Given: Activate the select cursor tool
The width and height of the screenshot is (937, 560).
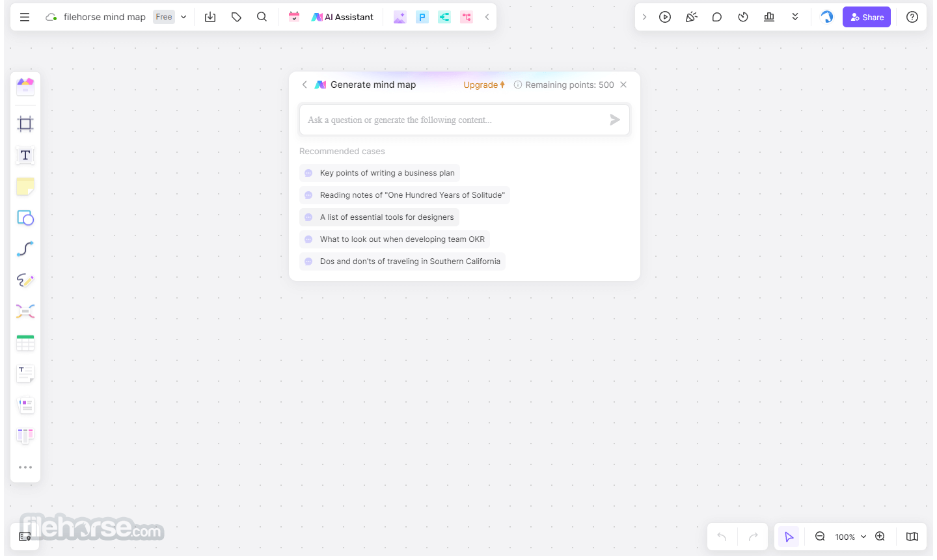Looking at the screenshot, I should pos(789,537).
